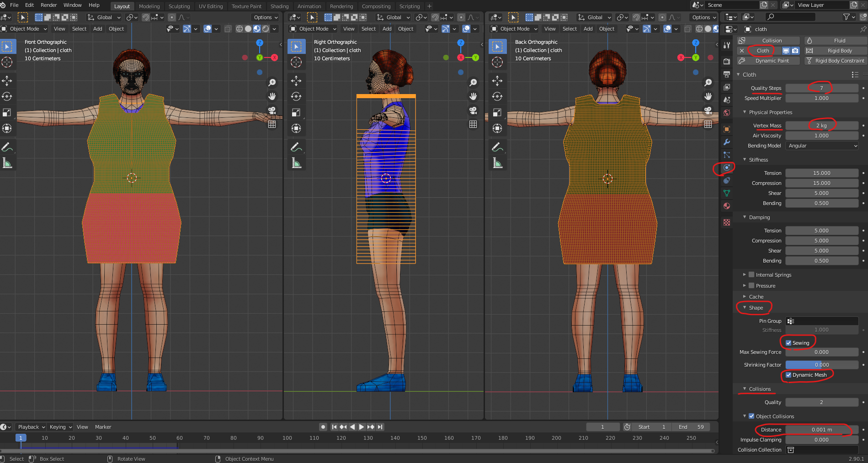Adjust the Shrinking Factor slider
The width and height of the screenshot is (868, 463).
pos(821,365)
